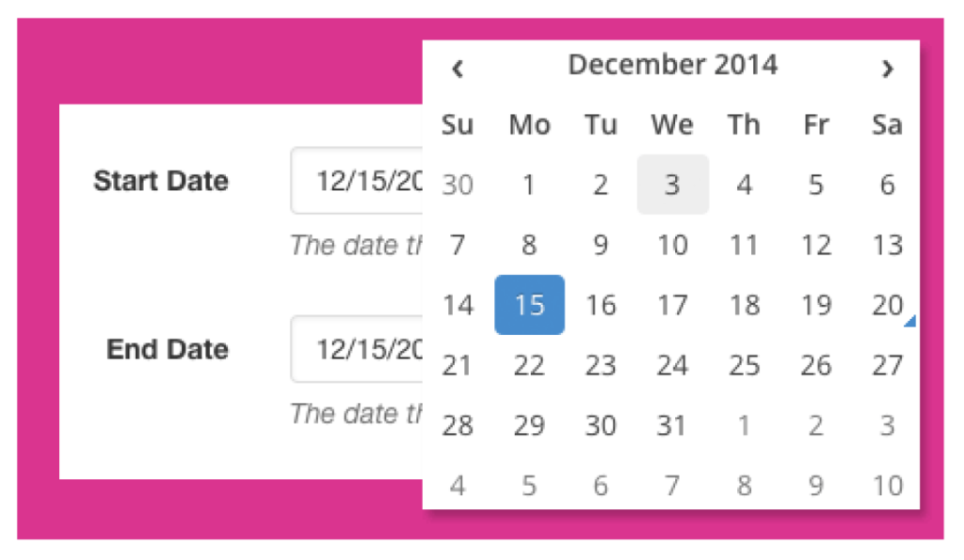Advance to next month with right arrow
The width and height of the screenshot is (964, 560).
pyautogui.click(x=887, y=68)
